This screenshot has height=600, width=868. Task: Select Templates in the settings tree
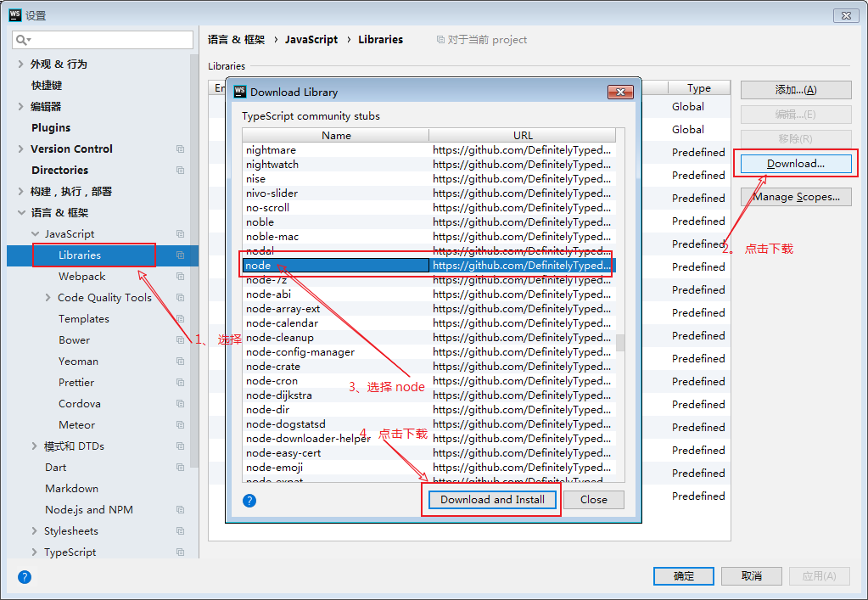(84, 319)
